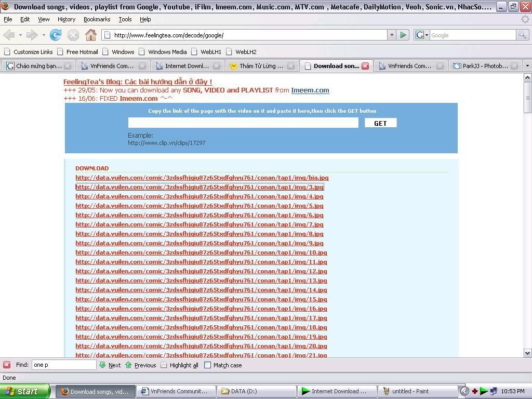Close the Thám Tử Lừng tab
Screen dimensions: 532x399
click(x=291, y=66)
